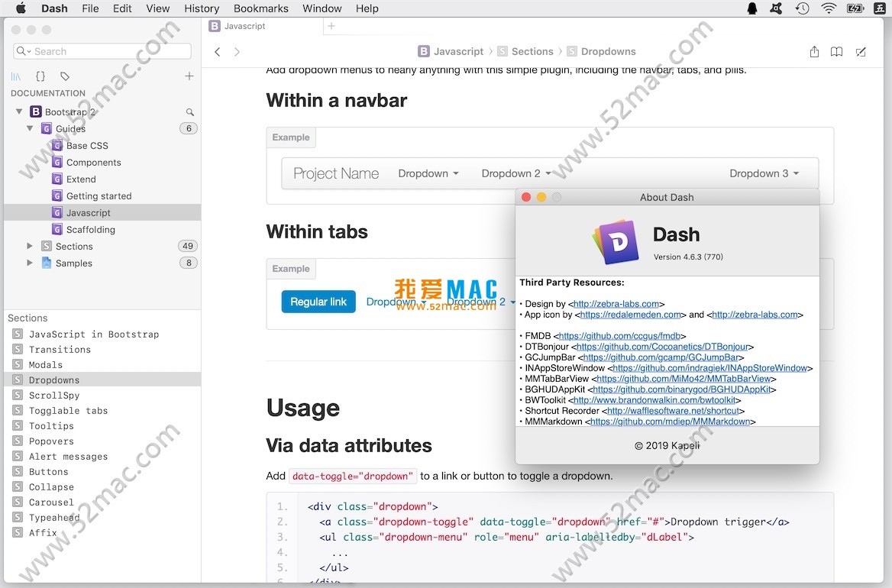Focus the sidebar Search field
Viewport: 892px width, 588px height.
tap(102, 51)
